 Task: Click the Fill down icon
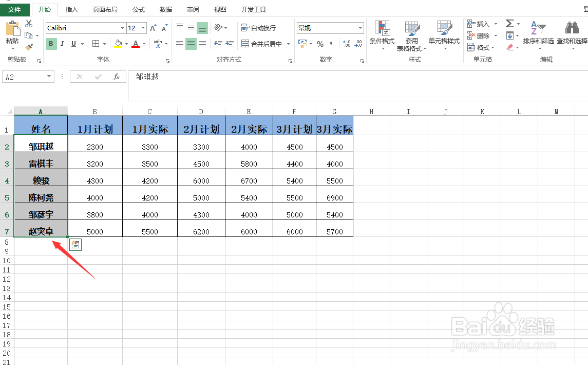[510, 35]
